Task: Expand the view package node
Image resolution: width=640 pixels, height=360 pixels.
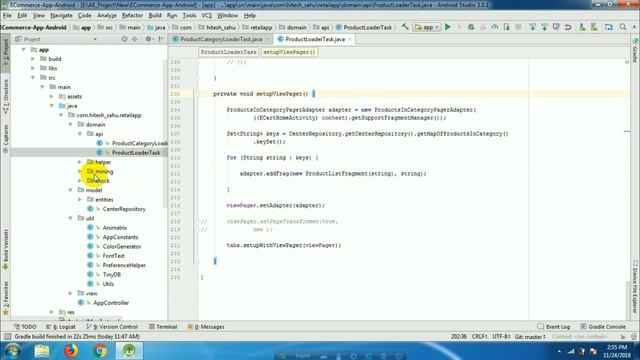Action: [71, 293]
